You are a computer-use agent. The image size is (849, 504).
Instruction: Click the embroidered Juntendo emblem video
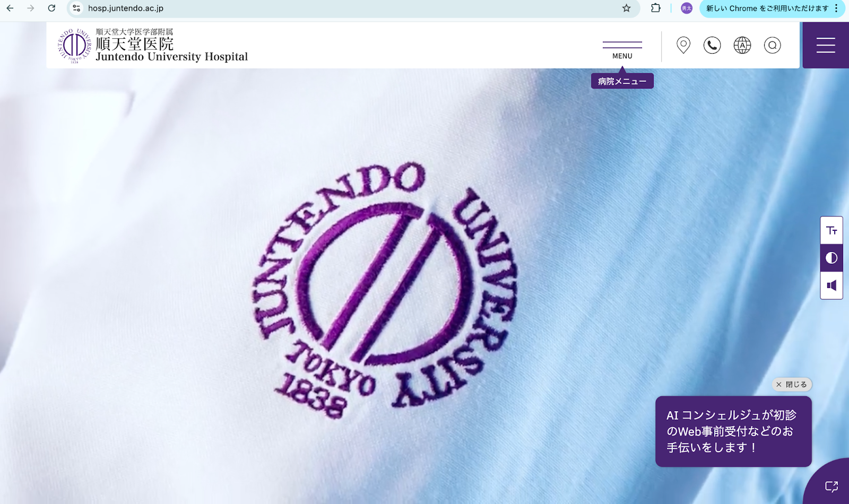coord(386,291)
